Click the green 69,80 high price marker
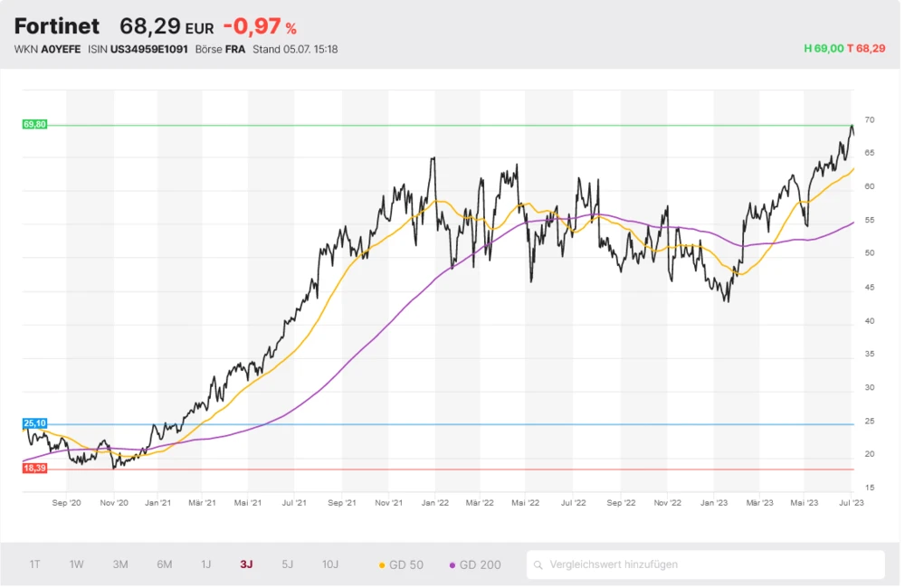The width and height of the screenshot is (905, 588). 34,124
